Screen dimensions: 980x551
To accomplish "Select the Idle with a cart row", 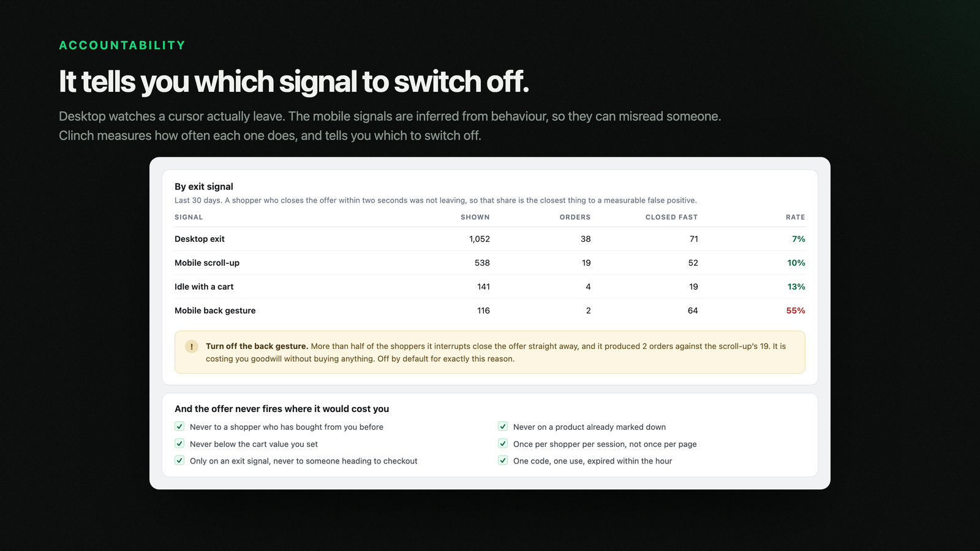I will click(490, 287).
